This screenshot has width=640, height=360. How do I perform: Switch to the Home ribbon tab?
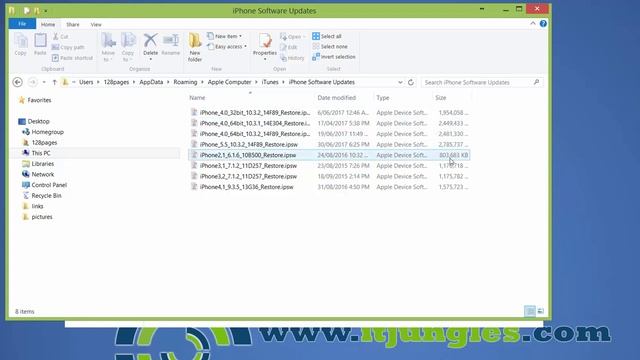point(48,24)
